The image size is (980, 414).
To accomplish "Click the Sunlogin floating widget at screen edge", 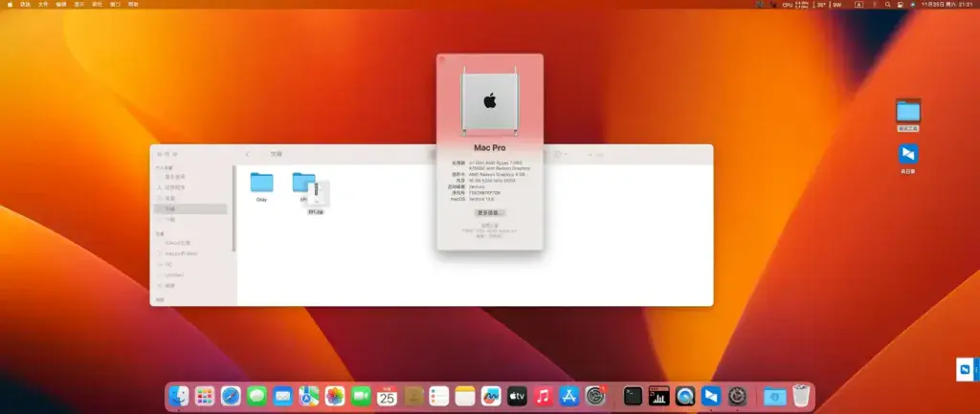I will pos(969,370).
